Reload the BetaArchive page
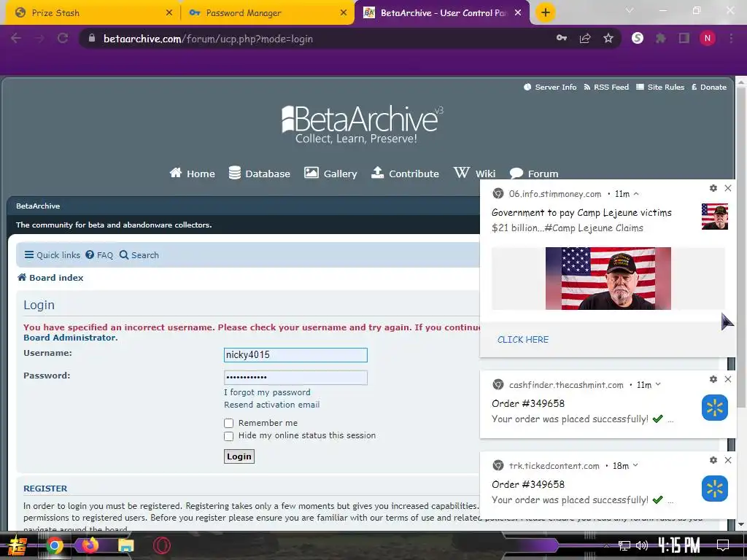 click(x=63, y=38)
